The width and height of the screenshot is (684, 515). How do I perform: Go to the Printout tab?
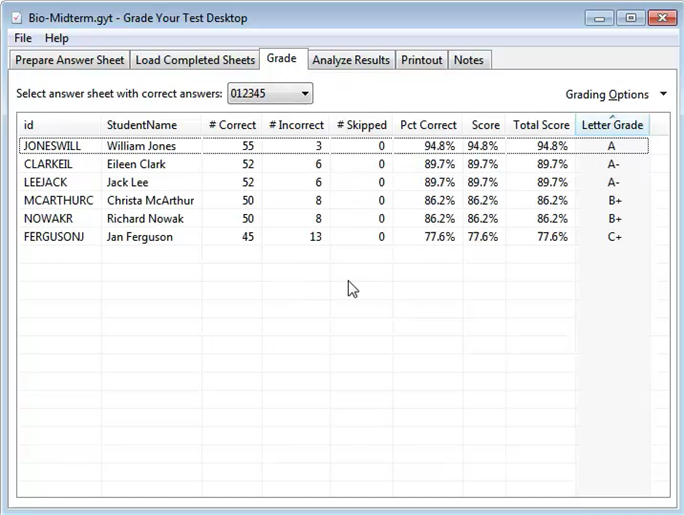[421, 60]
